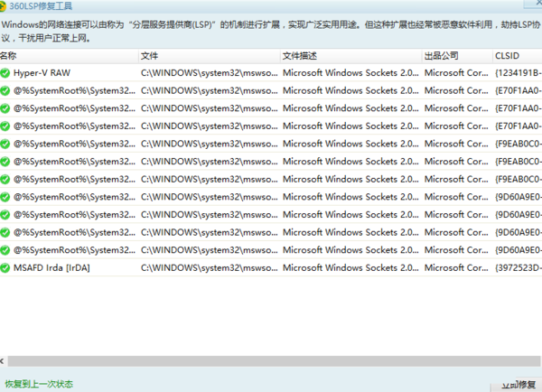Click the CLSID starting with {1234191B

pyautogui.click(x=519, y=73)
